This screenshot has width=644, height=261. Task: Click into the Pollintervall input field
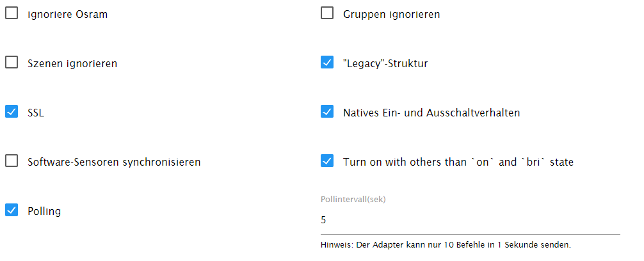coord(470,220)
